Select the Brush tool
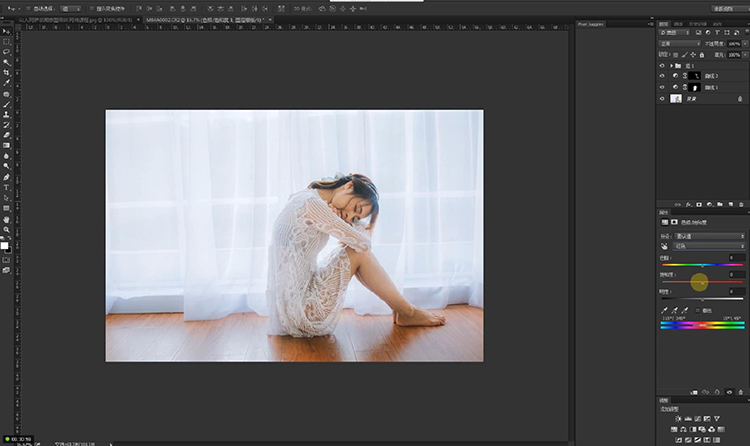The width and height of the screenshot is (750, 446). tap(6, 104)
